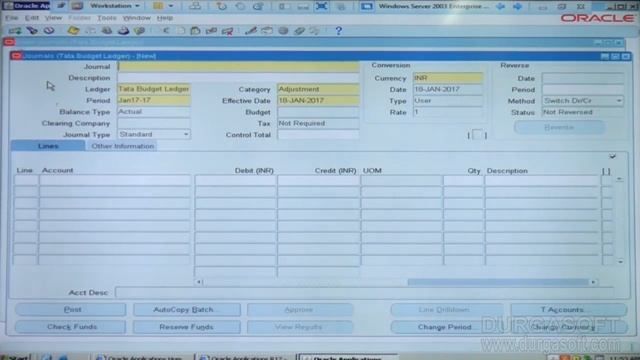The width and height of the screenshot is (640, 360).
Task: Click the Switch Responsibility toolbar icon
Action: coord(107,31)
